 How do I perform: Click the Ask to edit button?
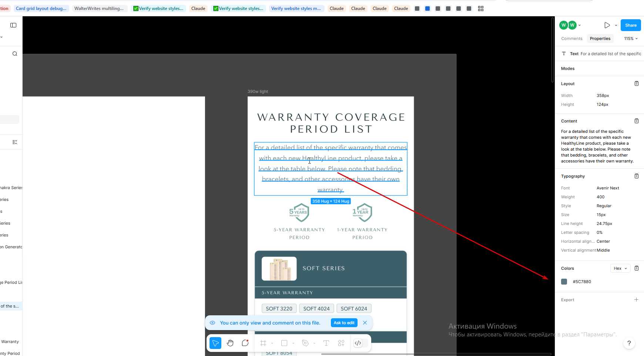(x=344, y=323)
